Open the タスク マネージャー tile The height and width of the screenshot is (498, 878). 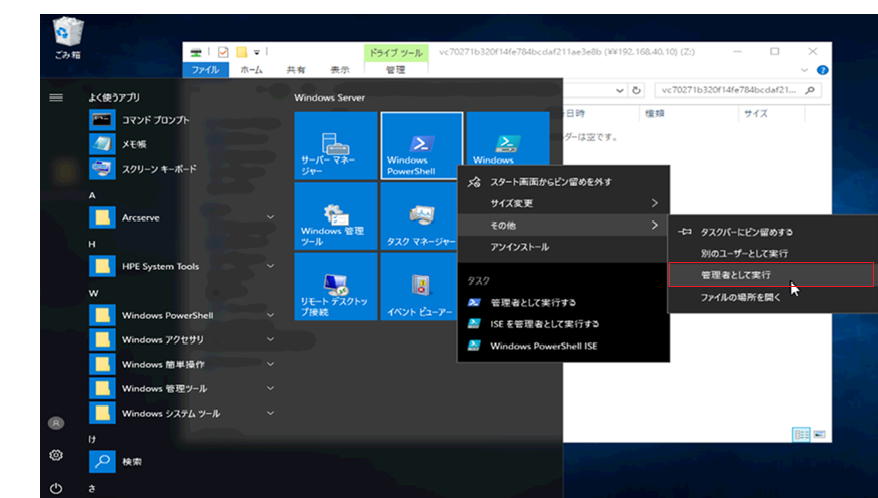(x=419, y=216)
